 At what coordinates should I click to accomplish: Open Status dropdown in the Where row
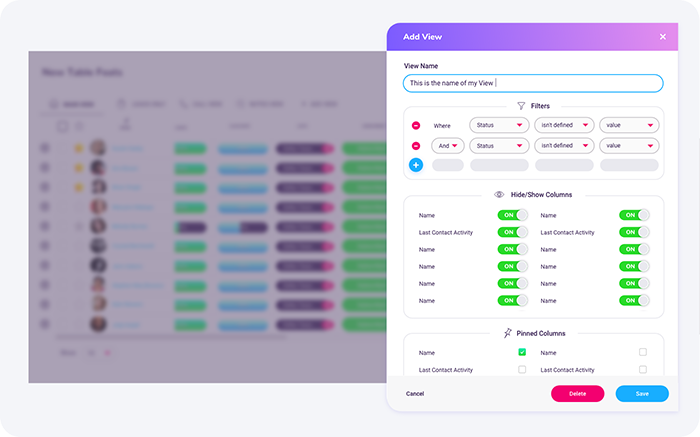[x=499, y=125]
